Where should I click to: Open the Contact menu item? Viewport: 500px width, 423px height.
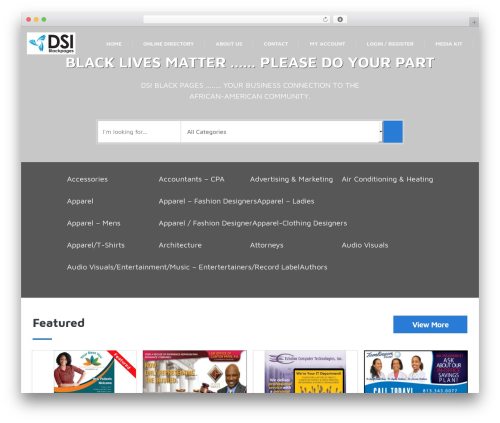coord(276,44)
